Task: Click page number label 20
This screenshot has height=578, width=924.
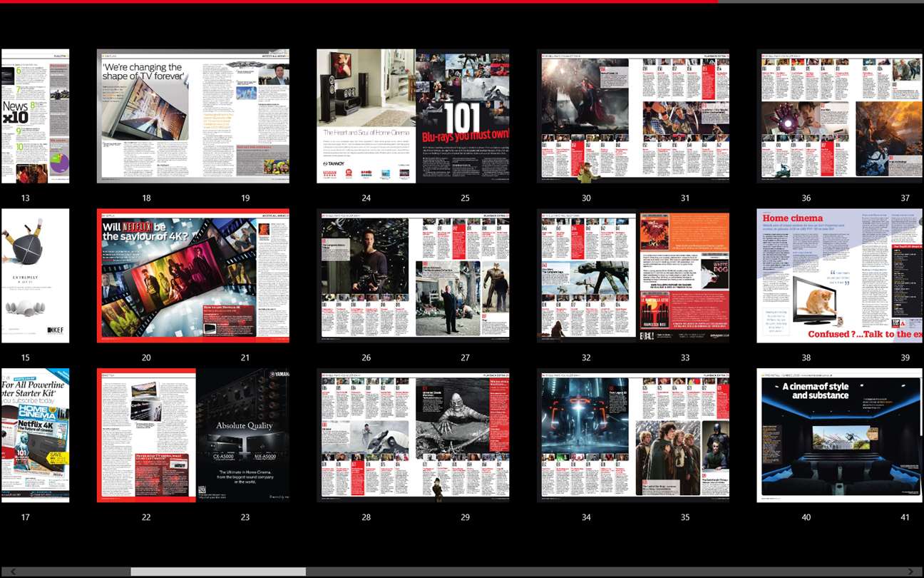Action: [146, 358]
